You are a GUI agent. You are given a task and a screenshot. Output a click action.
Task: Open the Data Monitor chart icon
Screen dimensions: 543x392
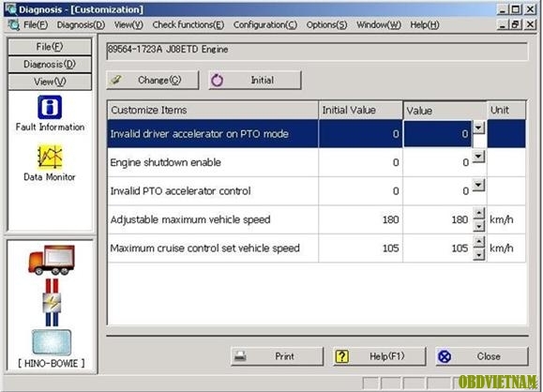[50, 158]
